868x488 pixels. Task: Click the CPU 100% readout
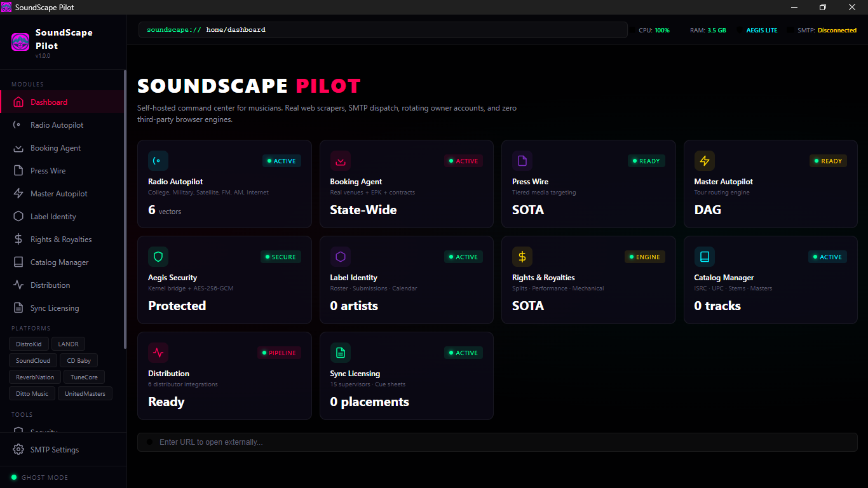(654, 30)
